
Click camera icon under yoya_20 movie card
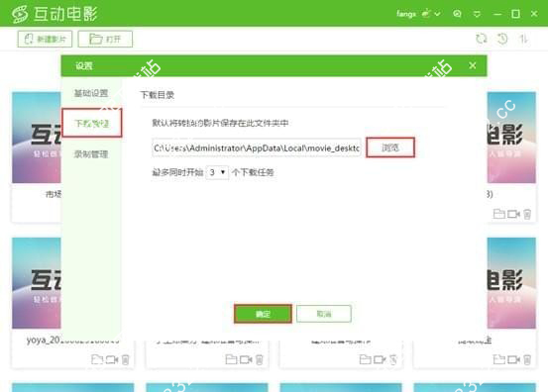(x=112, y=359)
